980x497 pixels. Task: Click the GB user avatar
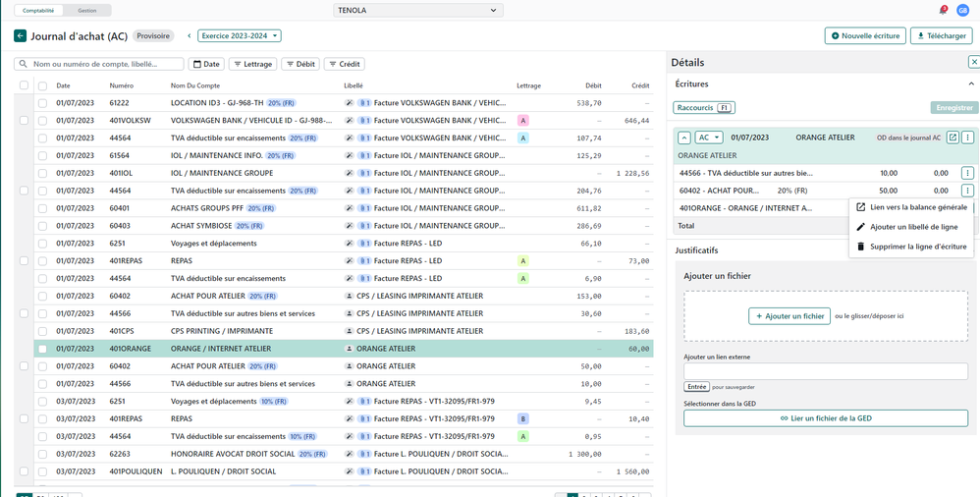(962, 10)
